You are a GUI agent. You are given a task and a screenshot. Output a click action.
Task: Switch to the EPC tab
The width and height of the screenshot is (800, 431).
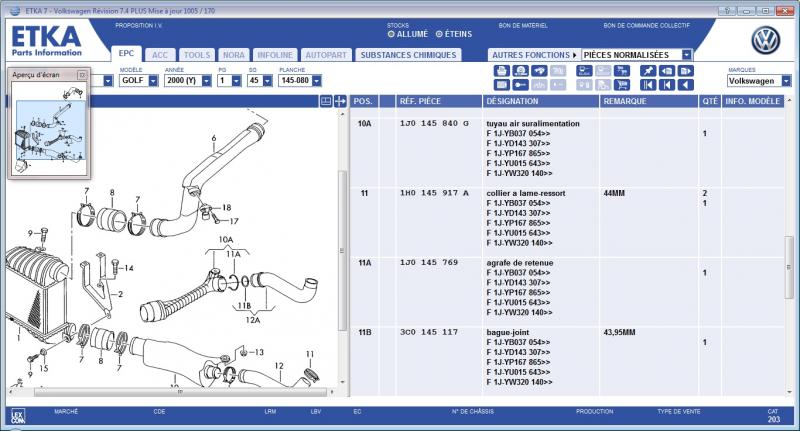click(126, 54)
